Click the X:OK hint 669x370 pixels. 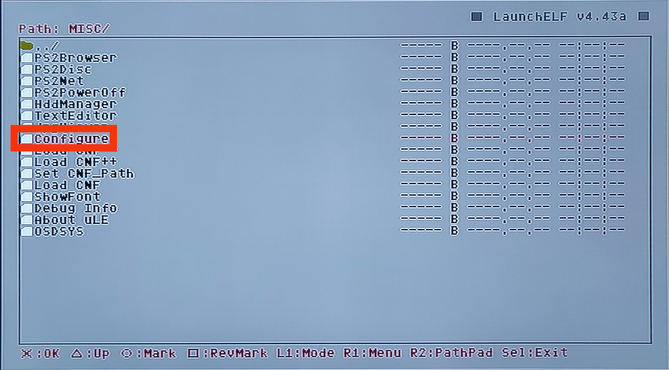click(41, 353)
